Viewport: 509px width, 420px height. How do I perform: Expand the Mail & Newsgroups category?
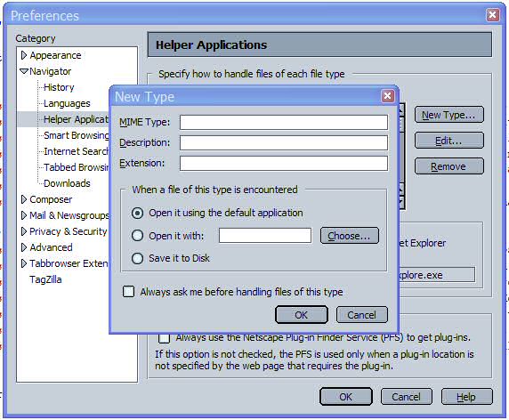[24, 215]
